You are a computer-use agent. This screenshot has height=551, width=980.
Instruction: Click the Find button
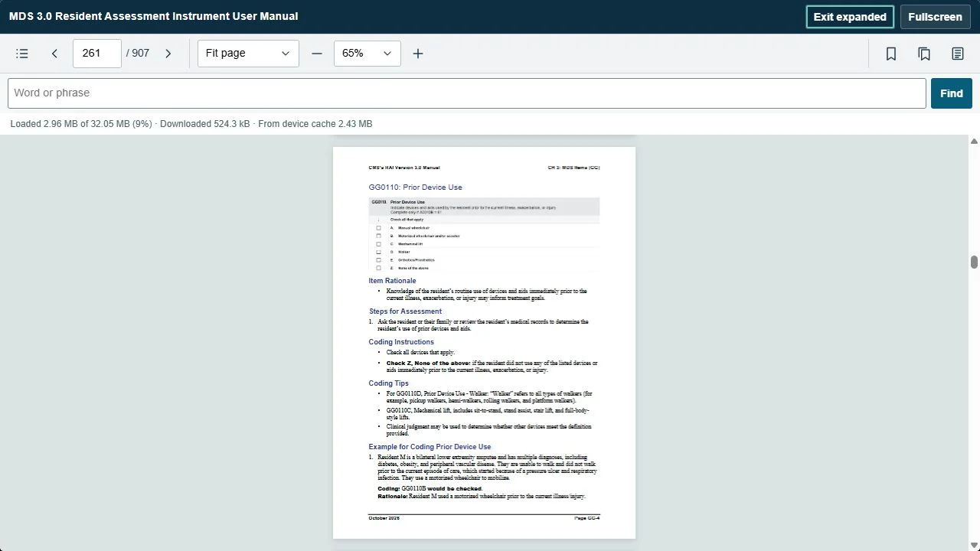[952, 93]
